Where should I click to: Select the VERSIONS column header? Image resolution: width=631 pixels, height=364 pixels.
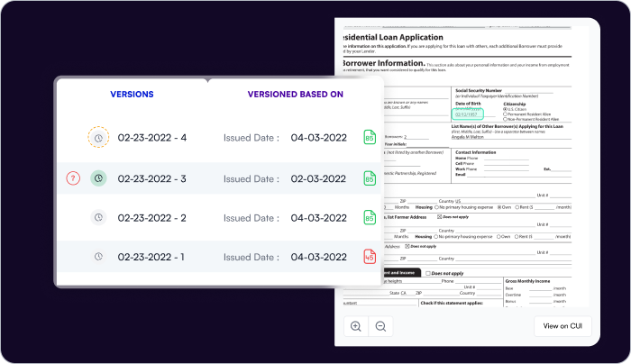pos(132,94)
